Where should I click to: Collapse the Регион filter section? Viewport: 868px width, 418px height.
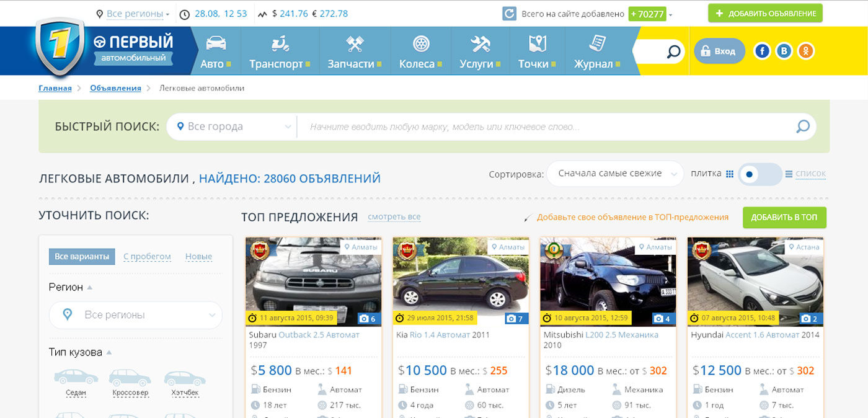point(71,287)
